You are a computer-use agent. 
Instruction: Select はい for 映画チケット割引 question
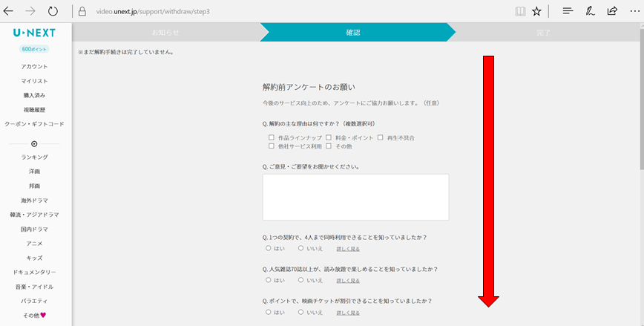coord(268,312)
